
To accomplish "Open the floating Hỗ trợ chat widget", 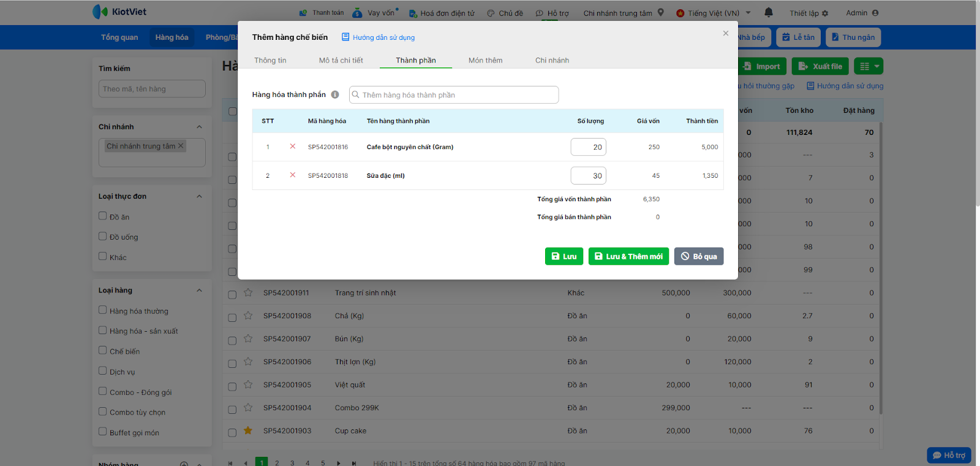I will point(949,455).
